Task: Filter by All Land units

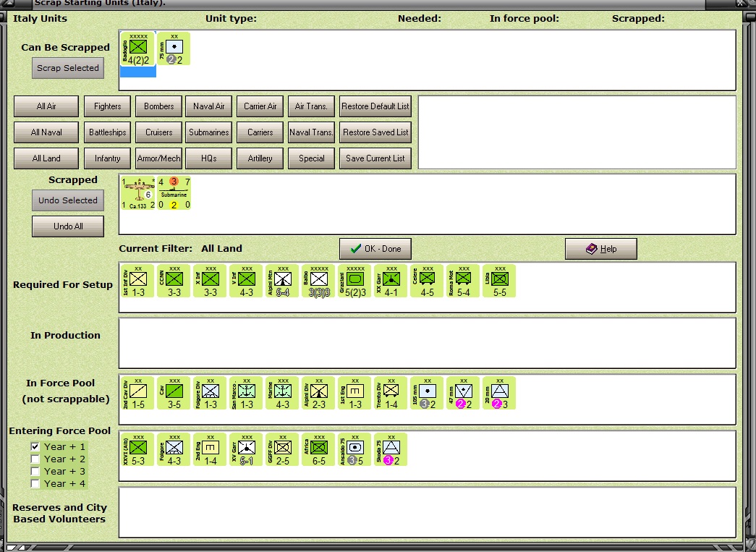Action: coord(46,158)
